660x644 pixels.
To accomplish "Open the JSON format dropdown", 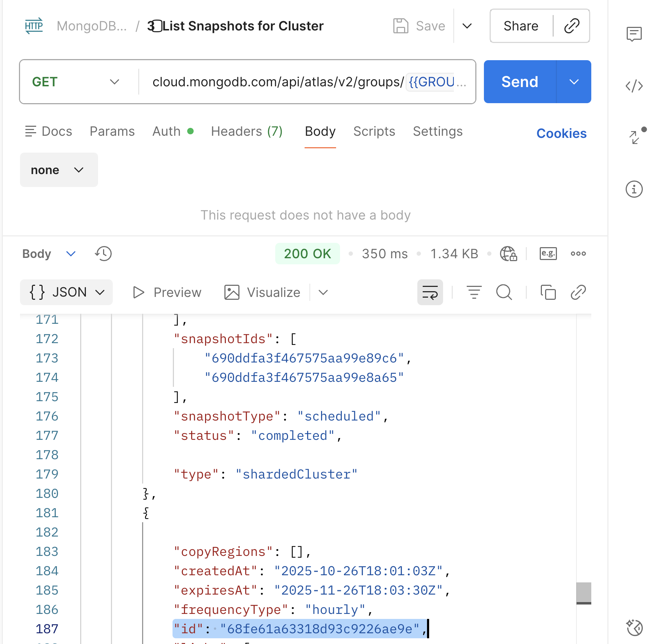I will tap(67, 292).
